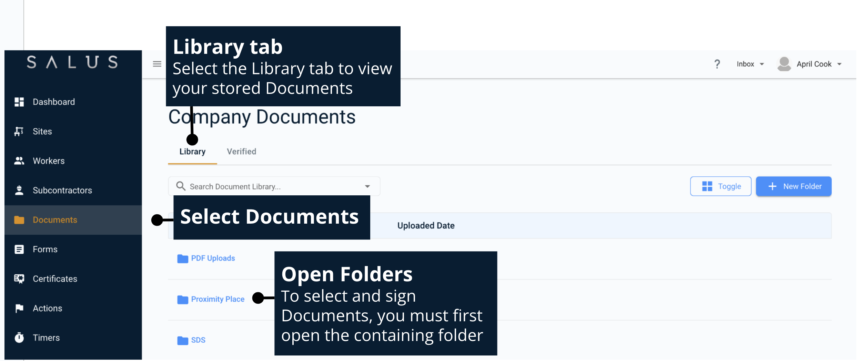Image resolution: width=868 pixels, height=361 pixels.
Task: Open the Timers section
Action: [x=46, y=338]
